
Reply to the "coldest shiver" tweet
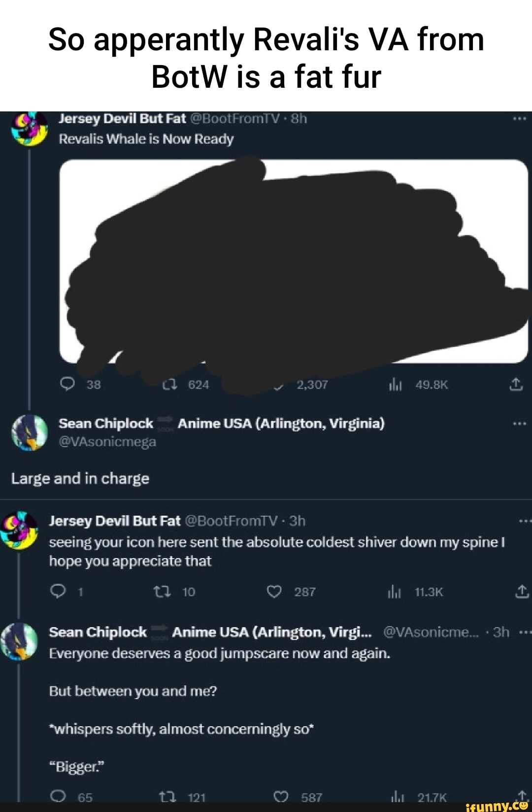click(x=58, y=591)
